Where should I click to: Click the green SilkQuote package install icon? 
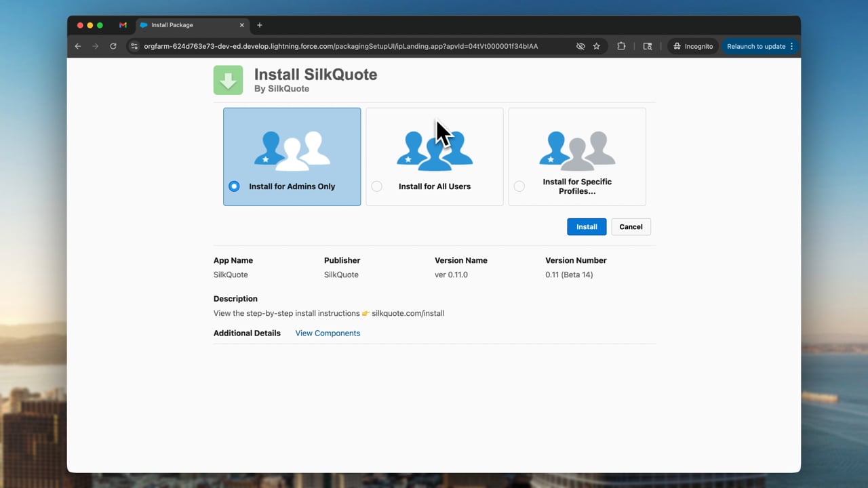pos(228,79)
